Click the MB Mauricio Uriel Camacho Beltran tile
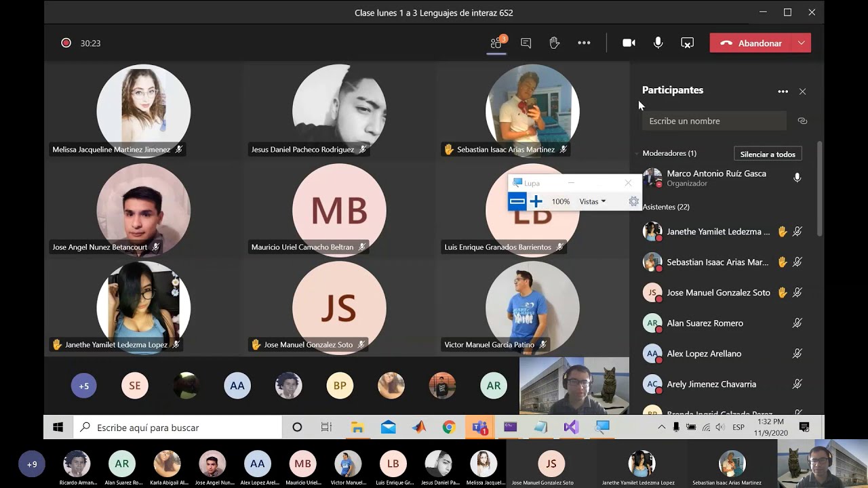Viewport: 868px width, 488px height. tap(338, 209)
